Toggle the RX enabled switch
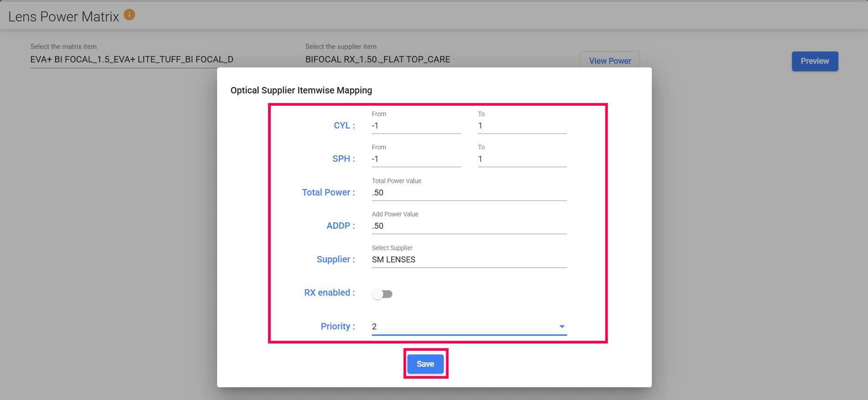 (x=382, y=294)
